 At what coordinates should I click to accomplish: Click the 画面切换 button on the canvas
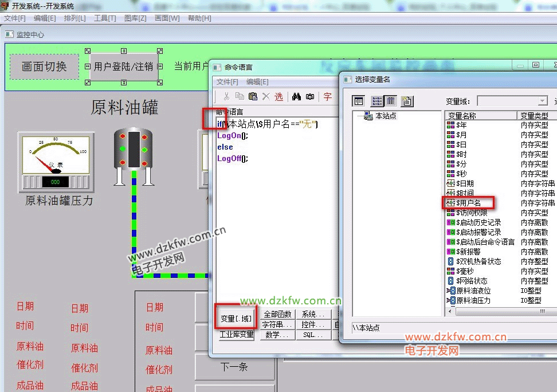point(44,66)
